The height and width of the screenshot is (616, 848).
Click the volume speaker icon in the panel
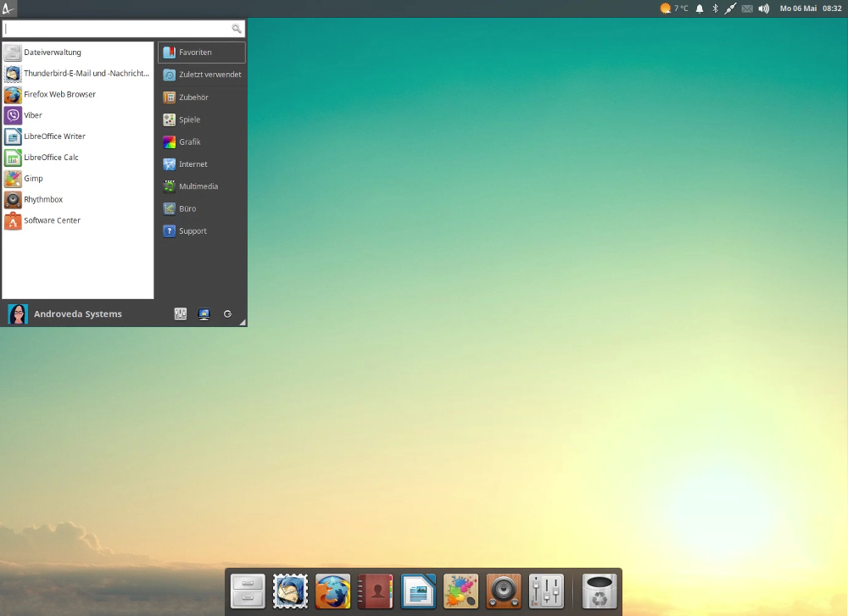(763, 8)
